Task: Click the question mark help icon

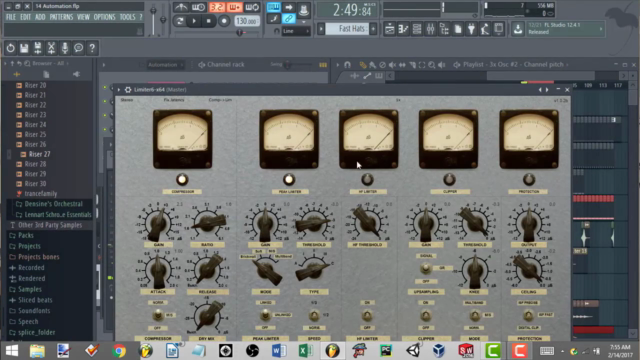Action: pyautogui.click(x=92, y=48)
